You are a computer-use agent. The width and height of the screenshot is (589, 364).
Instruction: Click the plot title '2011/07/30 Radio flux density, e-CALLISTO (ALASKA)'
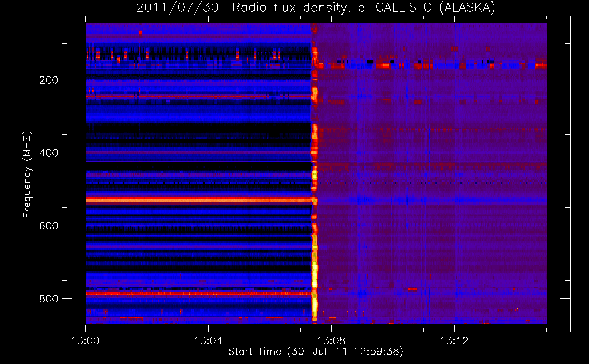coord(316,7)
